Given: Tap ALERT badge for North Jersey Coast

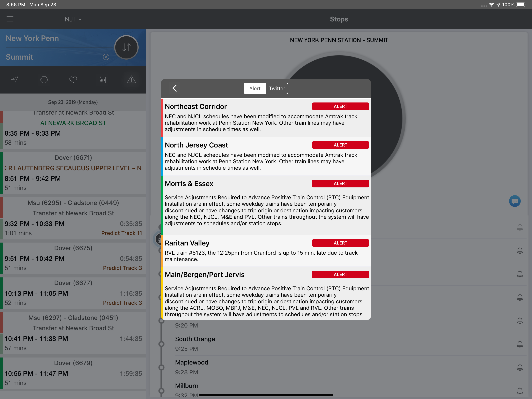Looking at the screenshot, I should click(x=340, y=145).
